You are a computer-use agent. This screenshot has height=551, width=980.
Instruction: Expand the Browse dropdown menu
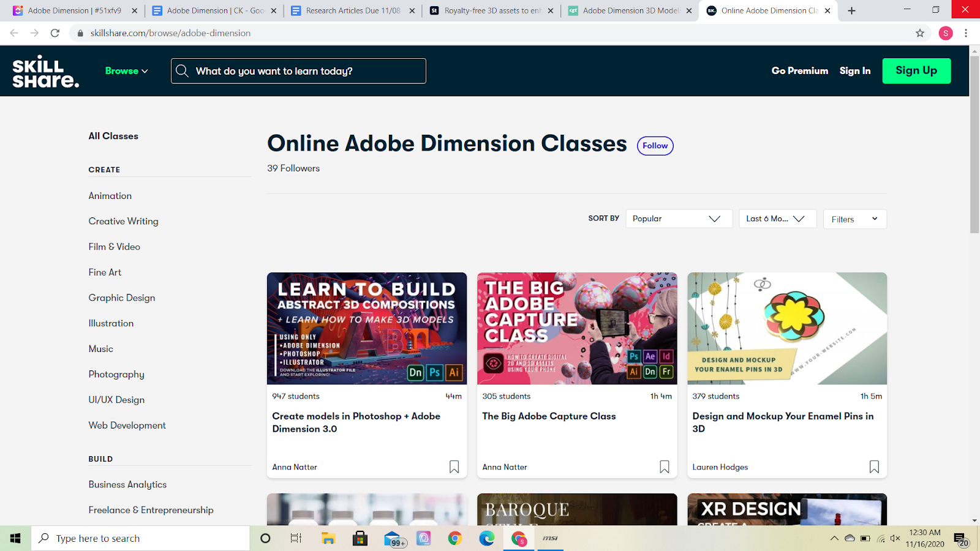[x=127, y=71]
